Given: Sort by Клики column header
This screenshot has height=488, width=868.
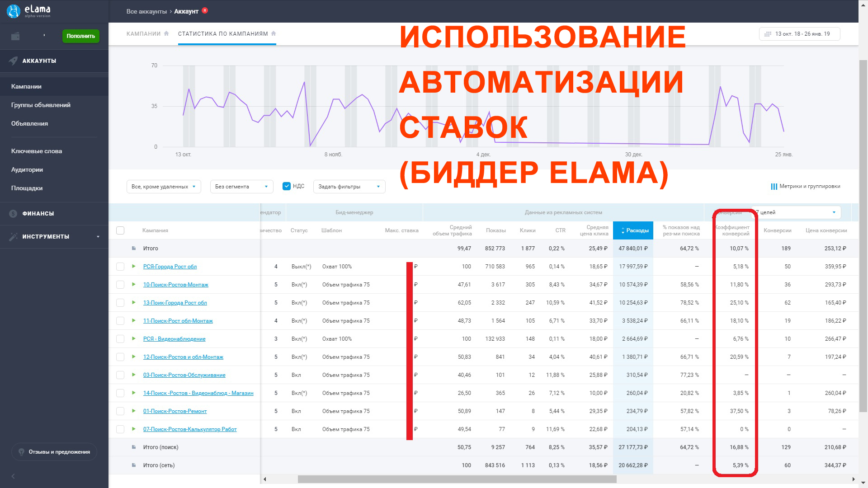Looking at the screenshot, I should point(528,230).
